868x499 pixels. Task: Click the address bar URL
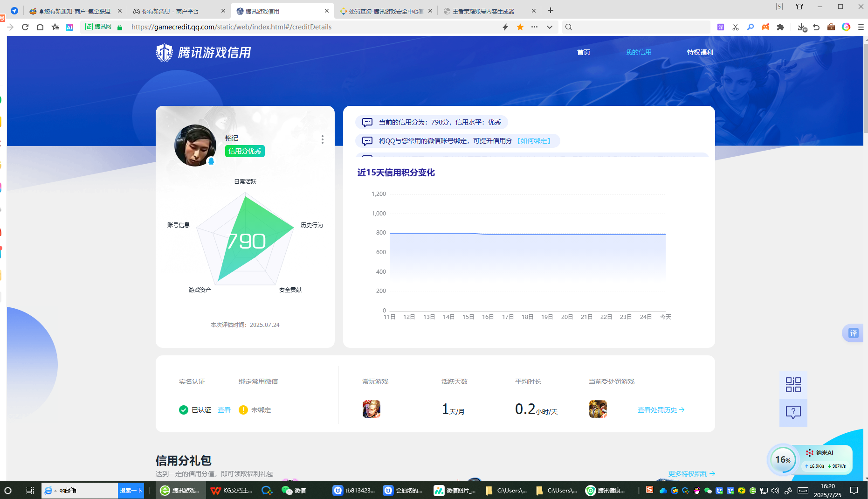tap(231, 27)
